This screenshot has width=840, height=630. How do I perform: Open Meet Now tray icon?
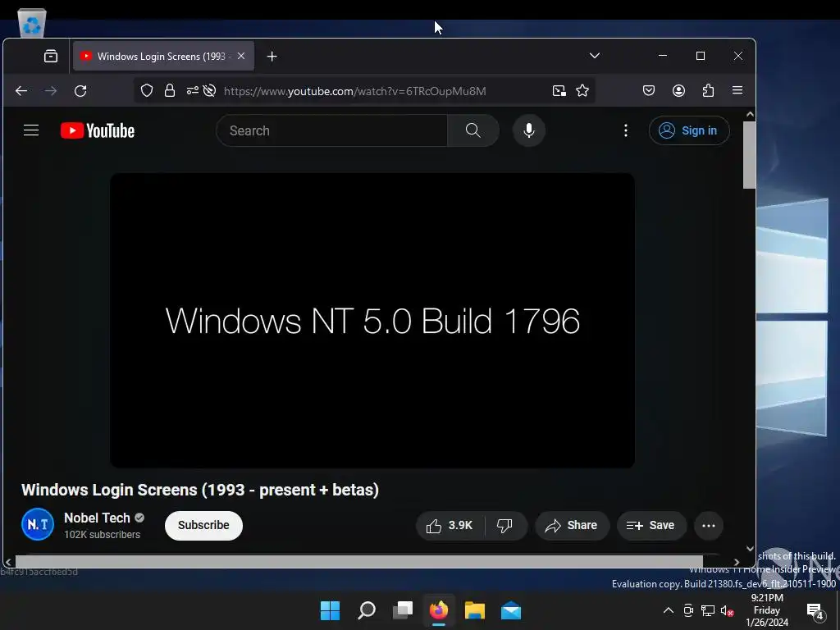point(688,610)
